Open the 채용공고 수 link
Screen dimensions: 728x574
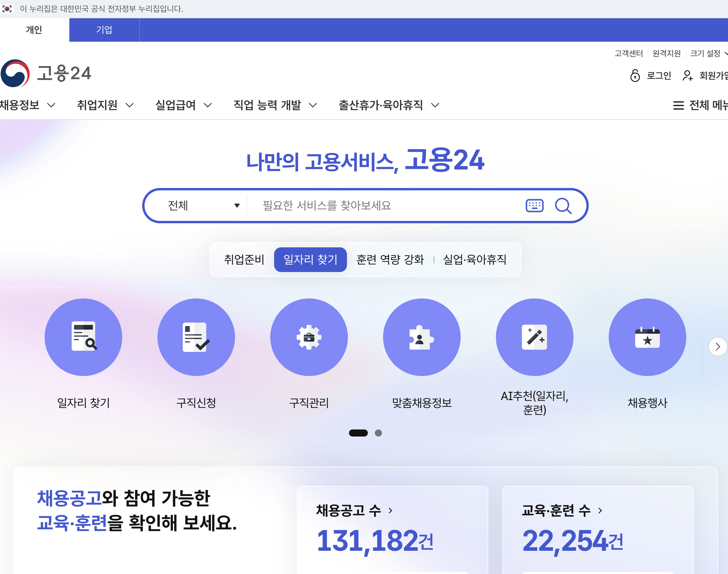tap(354, 511)
